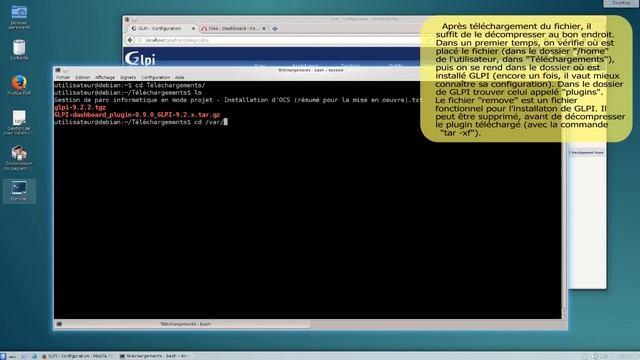Viewport: 640px width, 360px height.
Task: Open Konsole Aide menu
Action: (x=180, y=77)
